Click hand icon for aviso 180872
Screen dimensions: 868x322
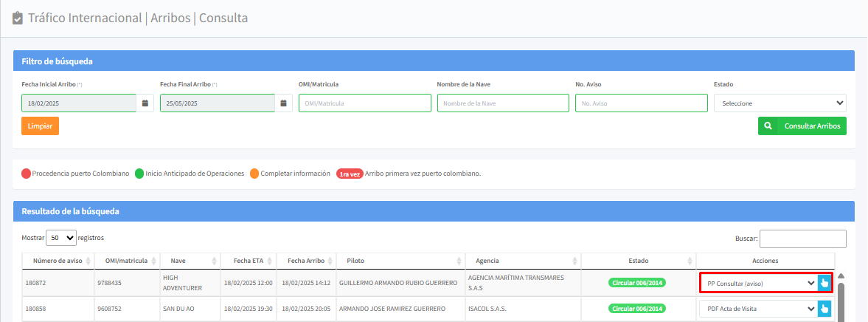(824, 283)
